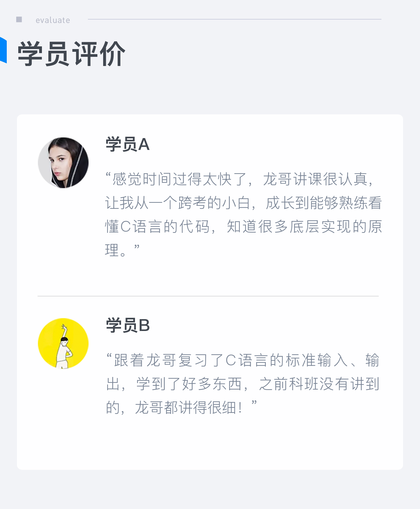Click the divider line between the two reviews

click(x=208, y=296)
